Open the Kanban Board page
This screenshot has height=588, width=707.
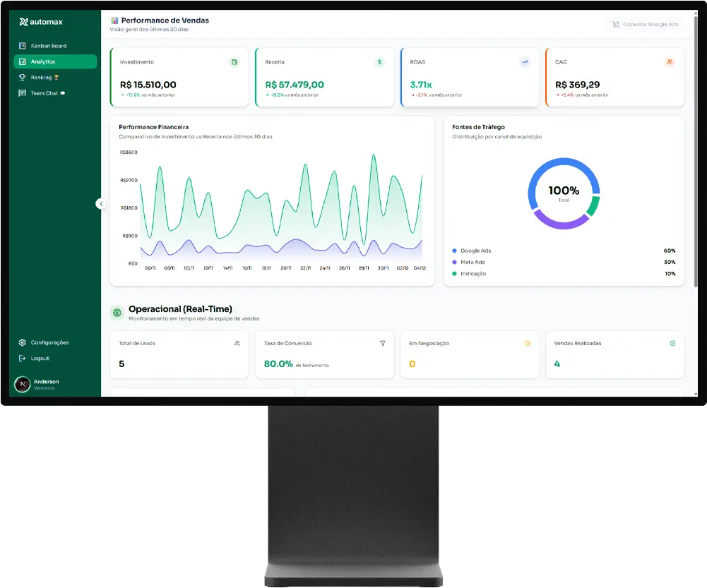tap(48, 46)
